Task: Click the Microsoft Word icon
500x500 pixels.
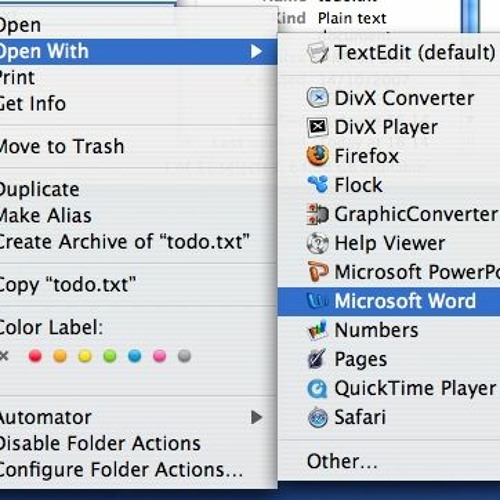Action: coord(317,301)
